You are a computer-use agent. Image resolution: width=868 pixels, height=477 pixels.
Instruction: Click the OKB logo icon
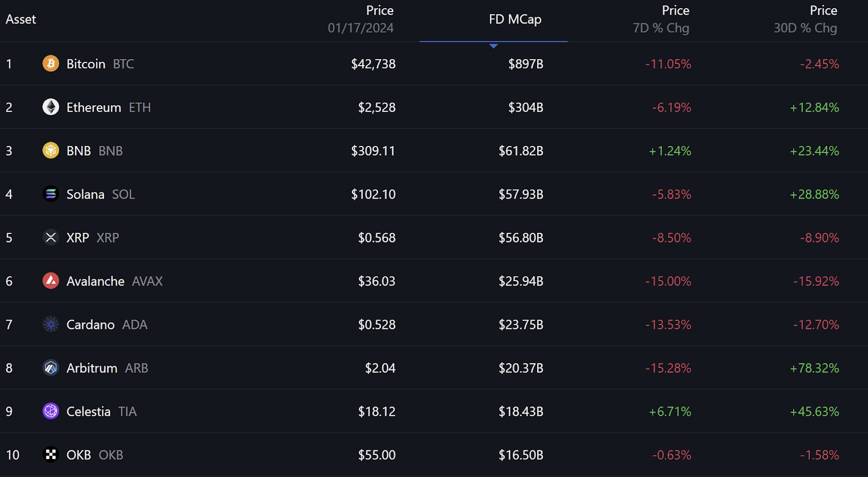pos(51,455)
